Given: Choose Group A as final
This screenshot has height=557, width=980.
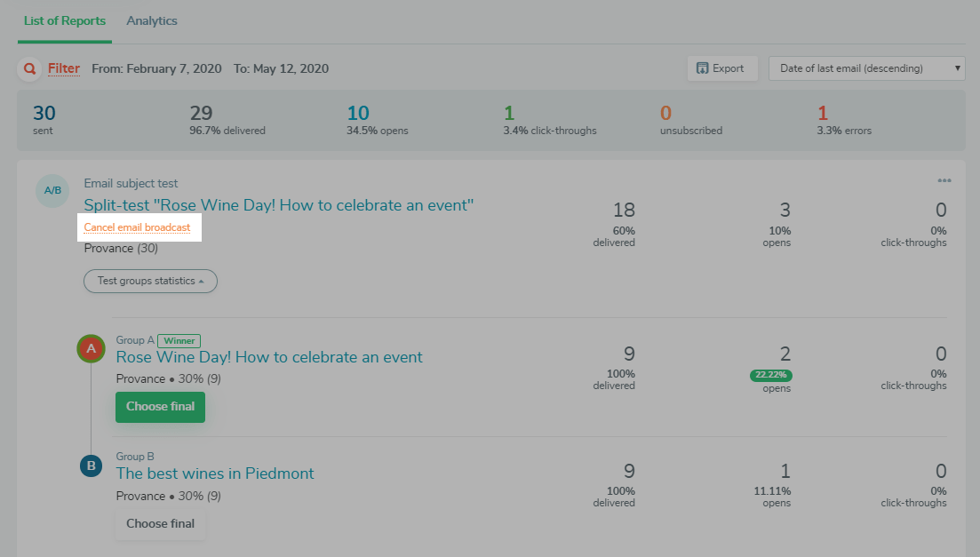Looking at the screenshot, I should tap(160, 407).
